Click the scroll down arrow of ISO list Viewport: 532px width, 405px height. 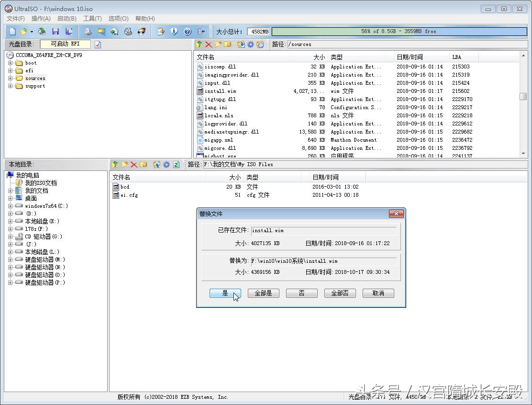[x=523, y=154]
